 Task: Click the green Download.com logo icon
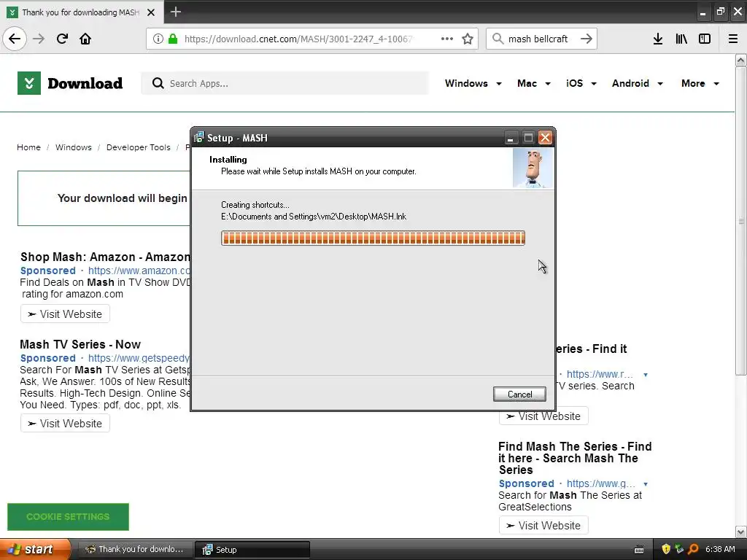(29, 83)
